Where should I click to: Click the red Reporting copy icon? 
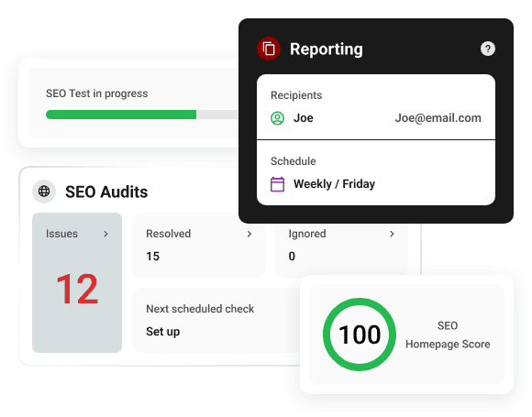click(x=269, y=49)
